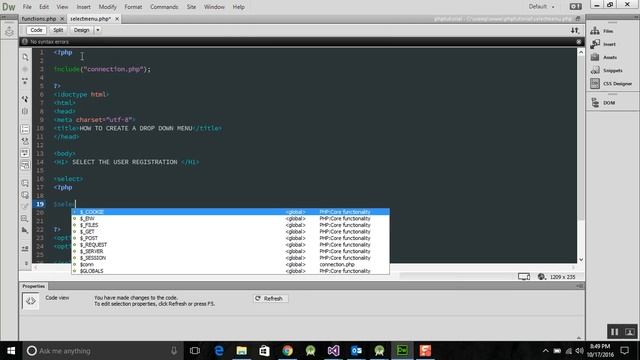
Task: Switch to Split view
Action: click(x=58, y=30)
